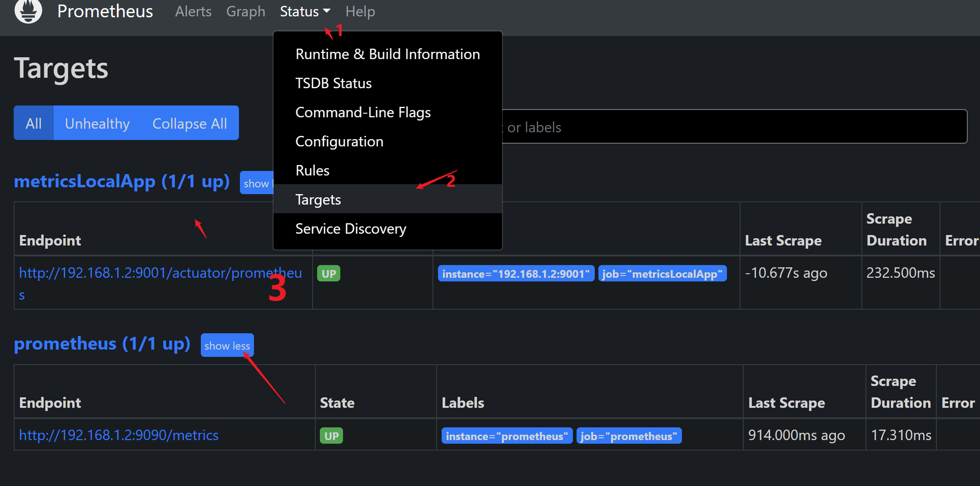Screen dimensions: 980x486
Task: Click the job="prometheus" label badge
Action: click(x=629, y=436)
